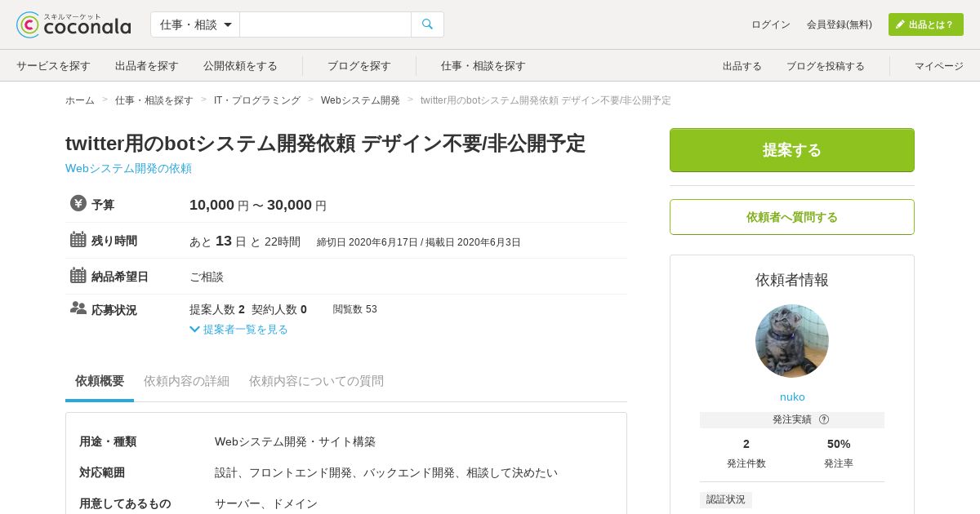980x514 pixels.
Task: Click the 閲覧数 53 text
Action: (355, 309)
